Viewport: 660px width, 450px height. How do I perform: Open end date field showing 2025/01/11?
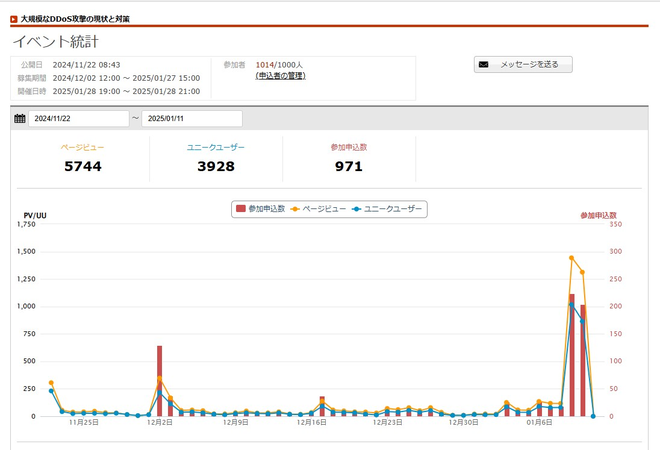pos(190,118)
